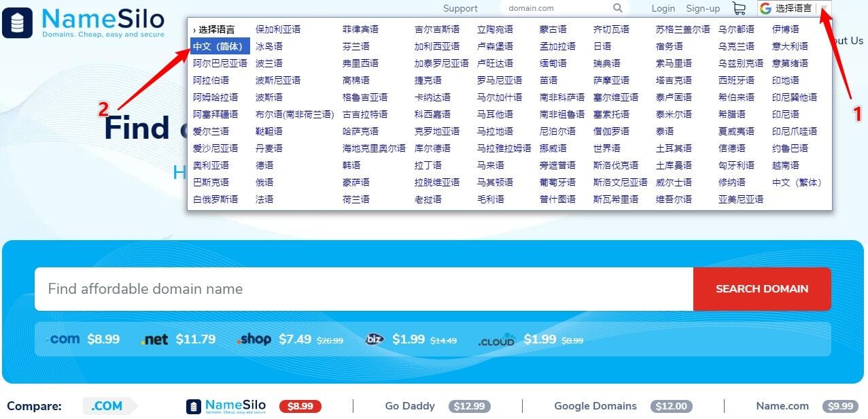This screenshot has height=419, width=868.
Task: Click NameSilo logo in Compare row
Action: point(226,406)
